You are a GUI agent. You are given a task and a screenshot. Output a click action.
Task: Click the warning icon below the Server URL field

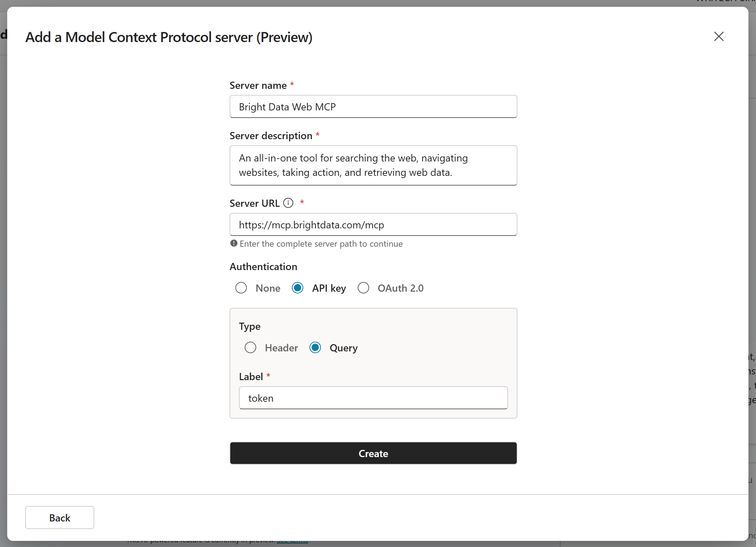(233, 243)
